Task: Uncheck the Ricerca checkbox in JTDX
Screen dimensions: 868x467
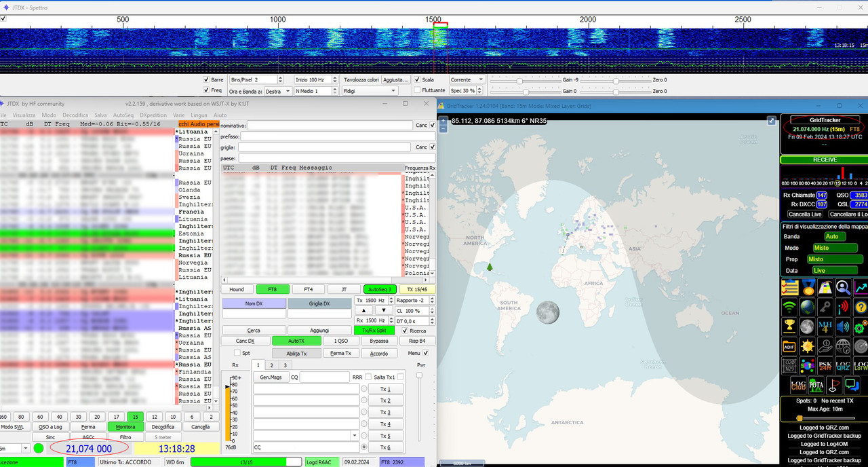Action: click(x=405, y=331)
